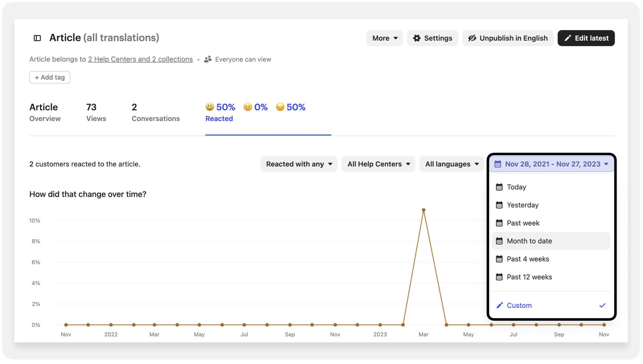This screenshot has width=643, height=364.
Task: Click the people icon next to Everyone can view
Action: click(x=208, y=59)
